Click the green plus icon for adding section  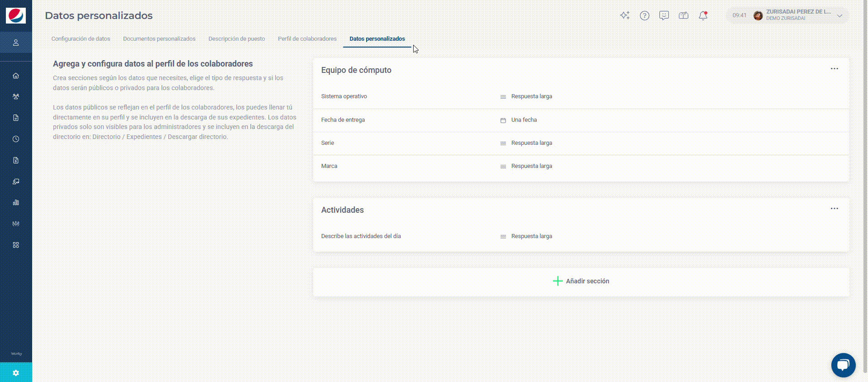(558, 281)
